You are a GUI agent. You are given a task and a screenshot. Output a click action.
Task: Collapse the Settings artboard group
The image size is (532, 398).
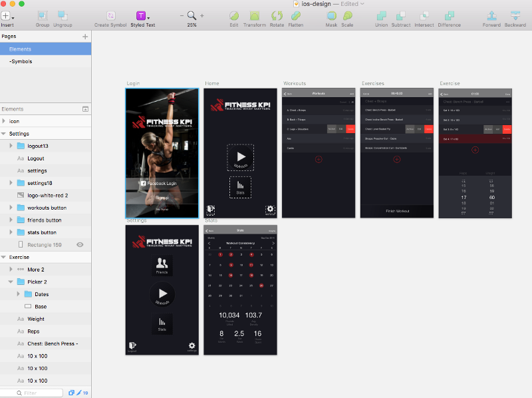coord(4,134)
